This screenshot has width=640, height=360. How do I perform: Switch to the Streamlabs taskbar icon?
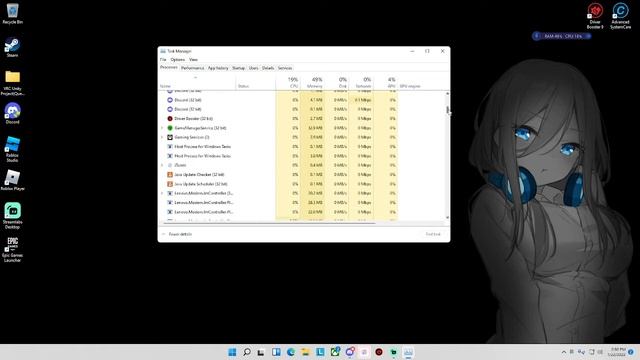click(393, 352)
